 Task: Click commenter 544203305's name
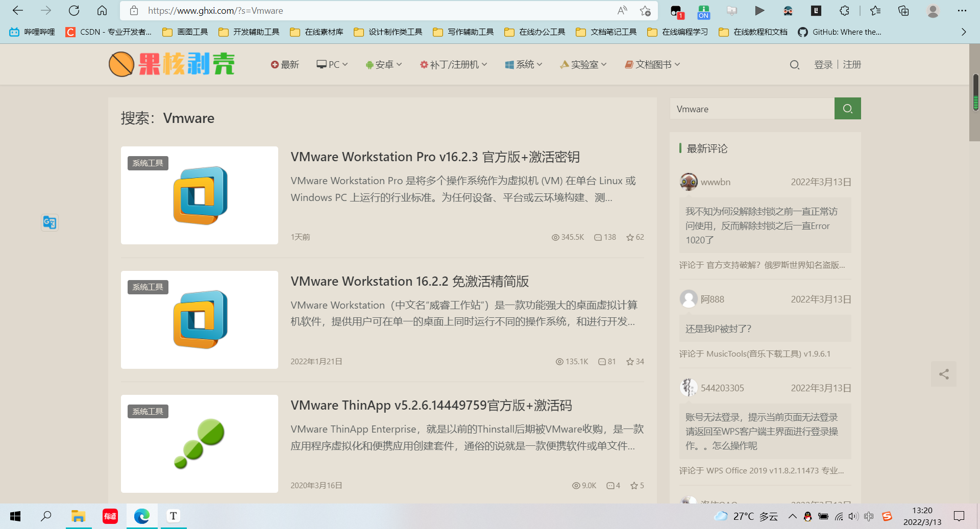(722, 388)
